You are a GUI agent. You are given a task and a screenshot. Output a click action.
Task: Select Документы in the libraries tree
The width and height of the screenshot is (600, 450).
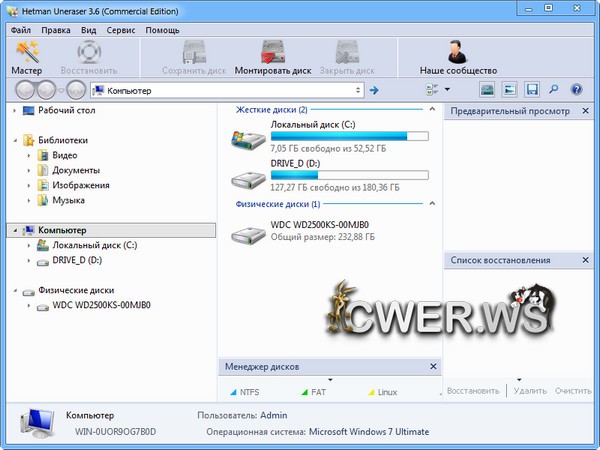click(75, 171)
